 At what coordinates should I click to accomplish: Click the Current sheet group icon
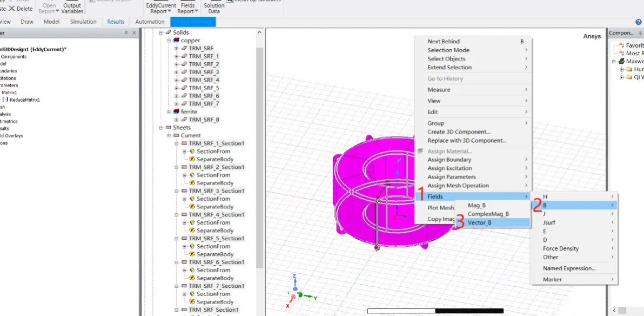tap(176, 135)
